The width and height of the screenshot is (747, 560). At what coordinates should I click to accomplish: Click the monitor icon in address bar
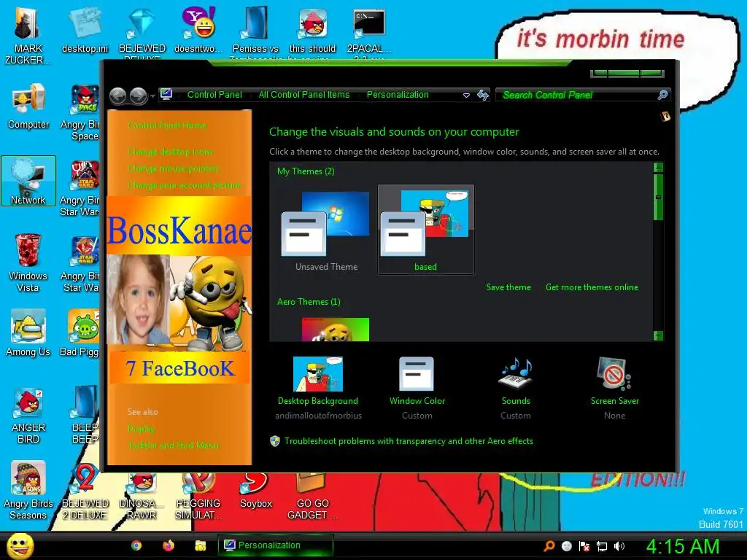click(x=166, y=94)
